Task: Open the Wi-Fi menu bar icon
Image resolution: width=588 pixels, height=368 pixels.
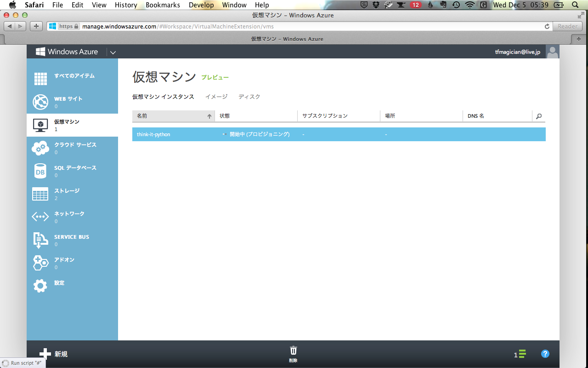Action: tap(469, 5)
